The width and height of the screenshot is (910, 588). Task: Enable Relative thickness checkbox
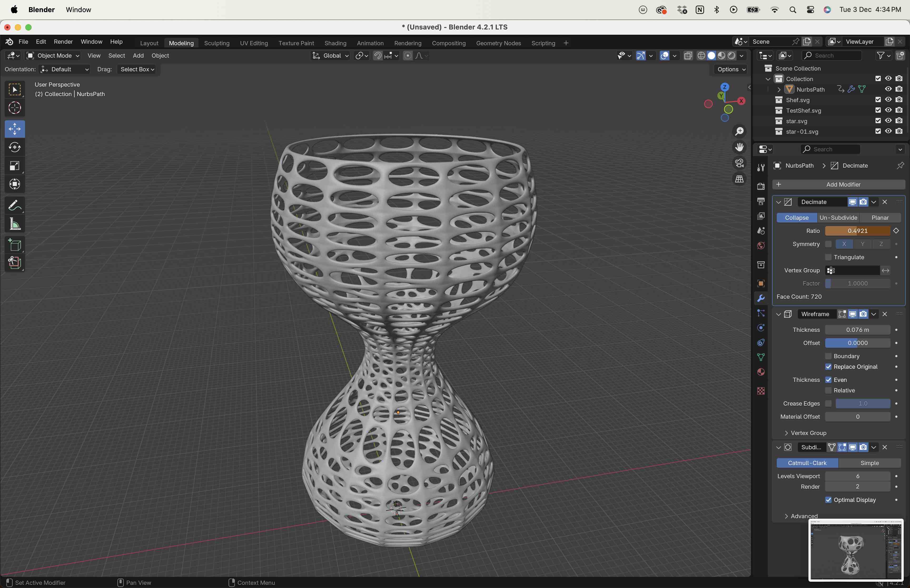(x=828, y=391)
